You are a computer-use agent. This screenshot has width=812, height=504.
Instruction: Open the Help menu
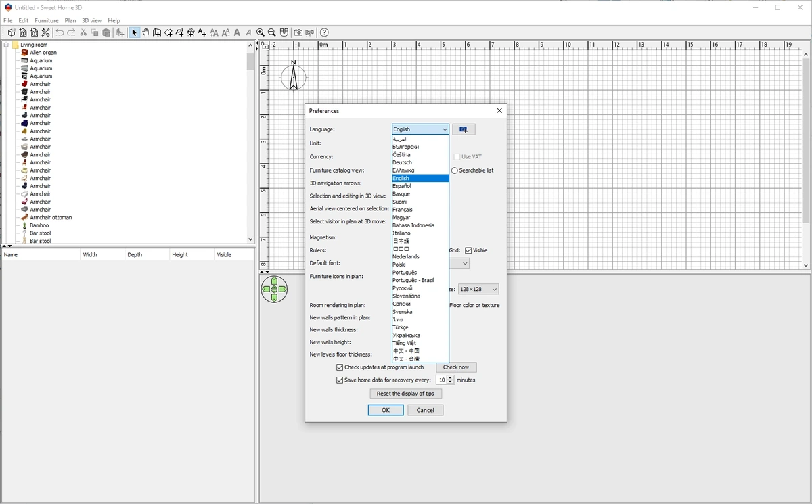coord(114,21)
